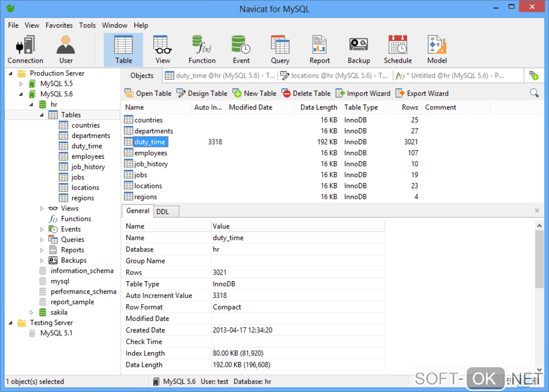Open the Schedule calendar icon
The height and width of the screenshot is (392, 549).
tap(398, 50)
